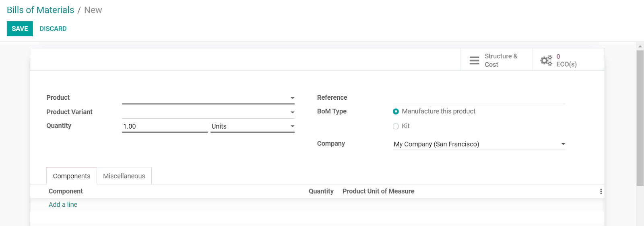Viewport: 644px width, 226px height.
Task: Switch to the Miscellaneous tab
Action: click(124, 176)
